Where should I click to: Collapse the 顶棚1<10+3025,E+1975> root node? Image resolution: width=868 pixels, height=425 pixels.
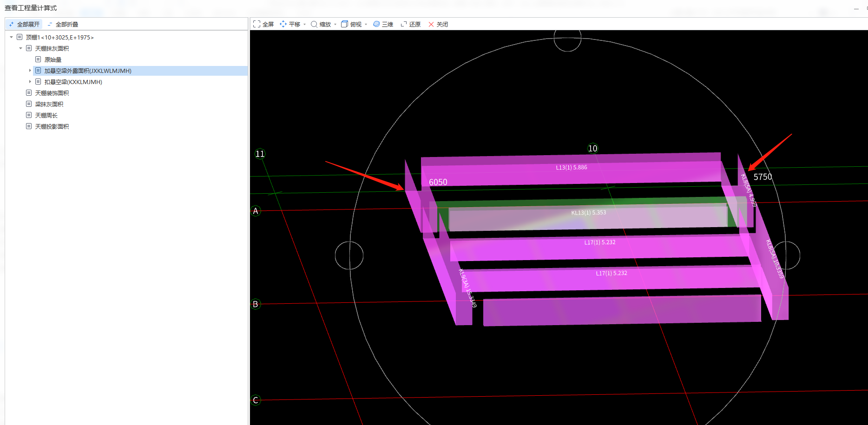11,37
